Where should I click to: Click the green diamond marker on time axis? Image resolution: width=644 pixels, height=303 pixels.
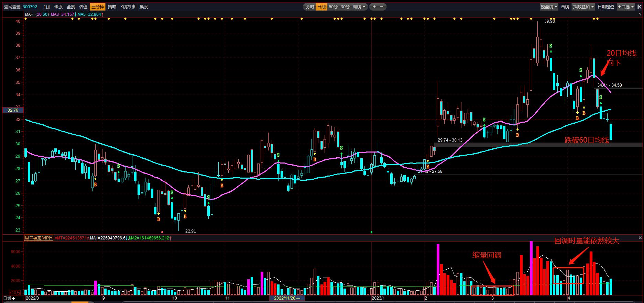pos(371,232)
